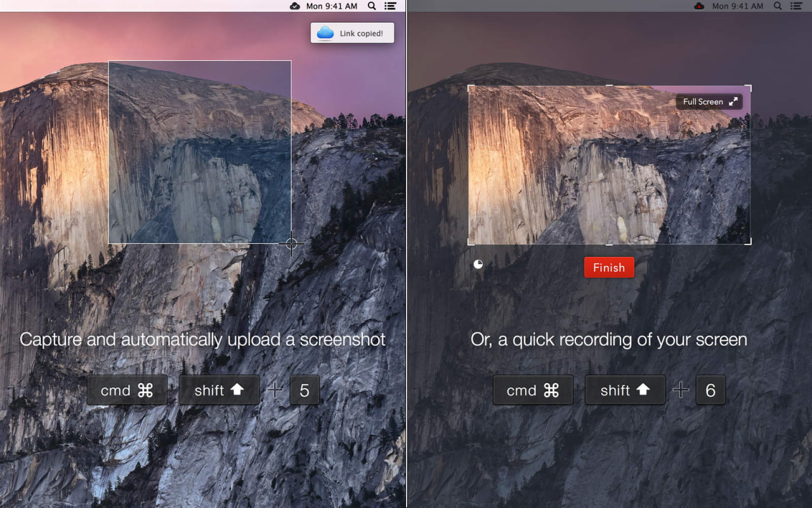Screen dimensions: 812x508
Task: Open Spotlight search in the left screenshot menu bar
Action: (372, 6)
